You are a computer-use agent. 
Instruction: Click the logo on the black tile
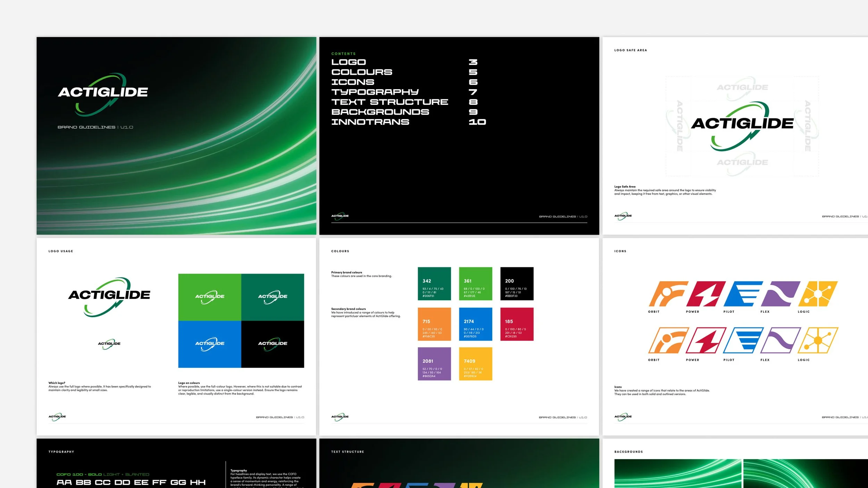point(273,344)
